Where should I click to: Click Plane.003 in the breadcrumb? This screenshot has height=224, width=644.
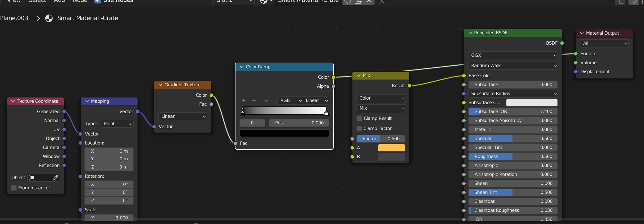pyautogui.click(x=14, y=18)
